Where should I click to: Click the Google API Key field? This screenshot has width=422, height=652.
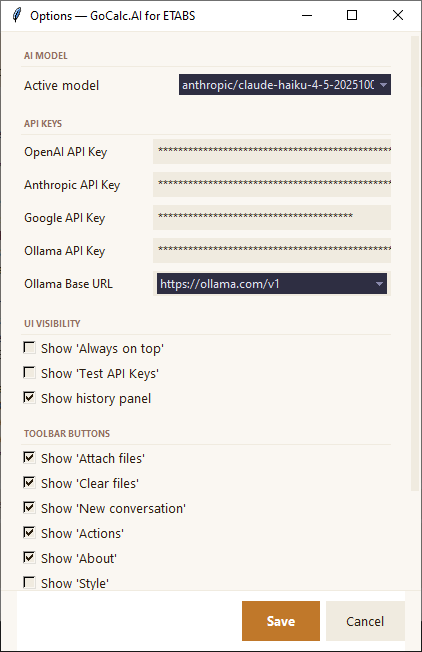272,217
